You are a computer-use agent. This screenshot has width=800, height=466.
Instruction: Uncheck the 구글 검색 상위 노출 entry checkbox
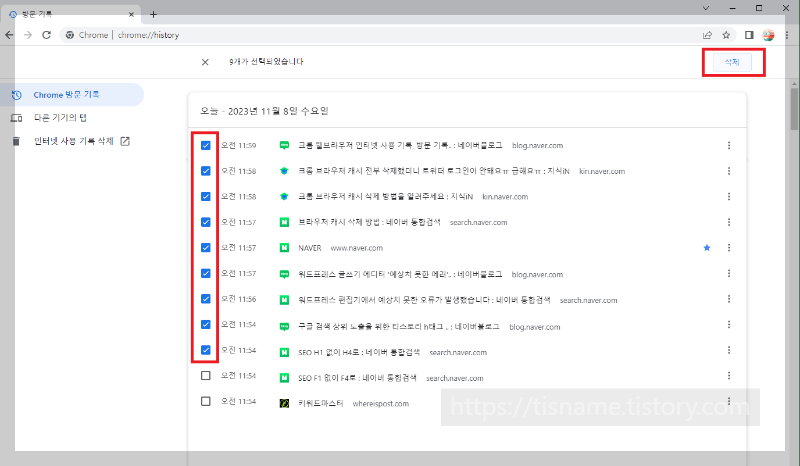(x=206, y=325)
